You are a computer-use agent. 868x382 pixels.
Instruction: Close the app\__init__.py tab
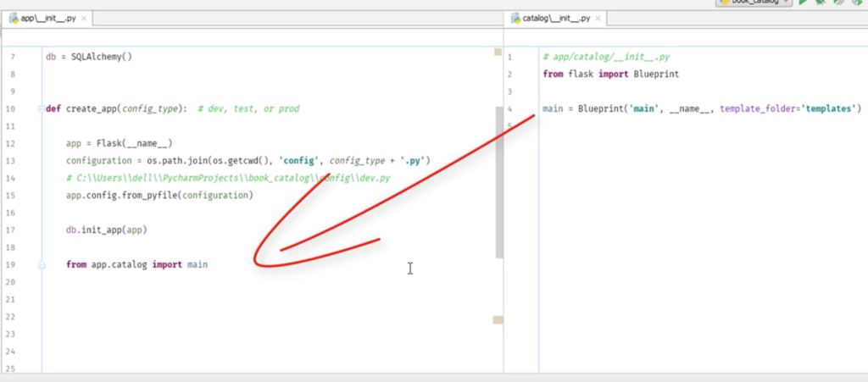[84, 19]
